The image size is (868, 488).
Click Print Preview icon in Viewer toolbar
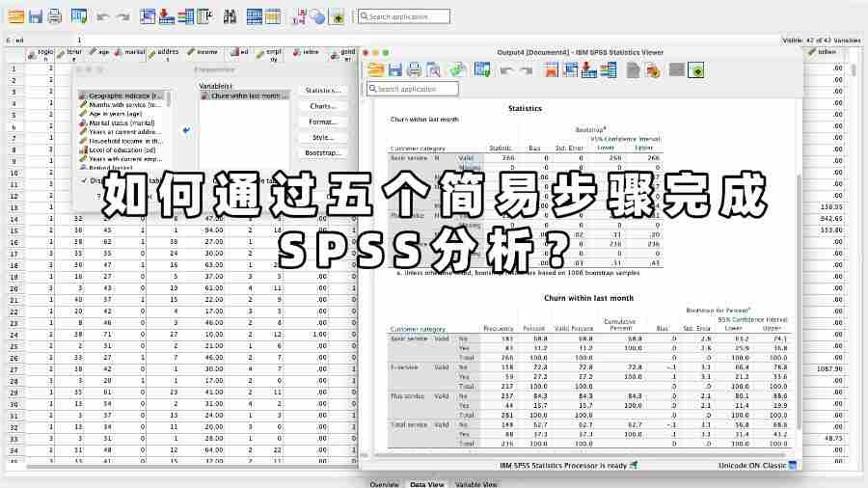434,69
